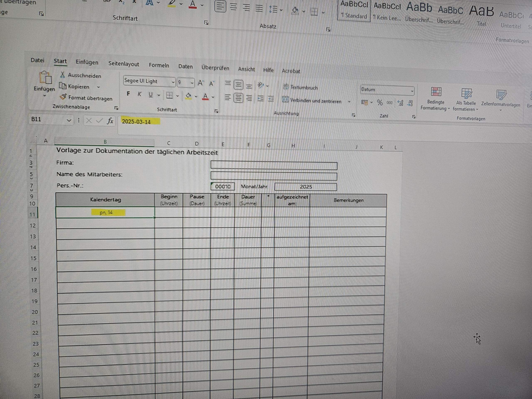Viewport: 532px width, 399px height.
Task: Toggle Textumbruch wrap text
Action: click(x=301, y=87)
